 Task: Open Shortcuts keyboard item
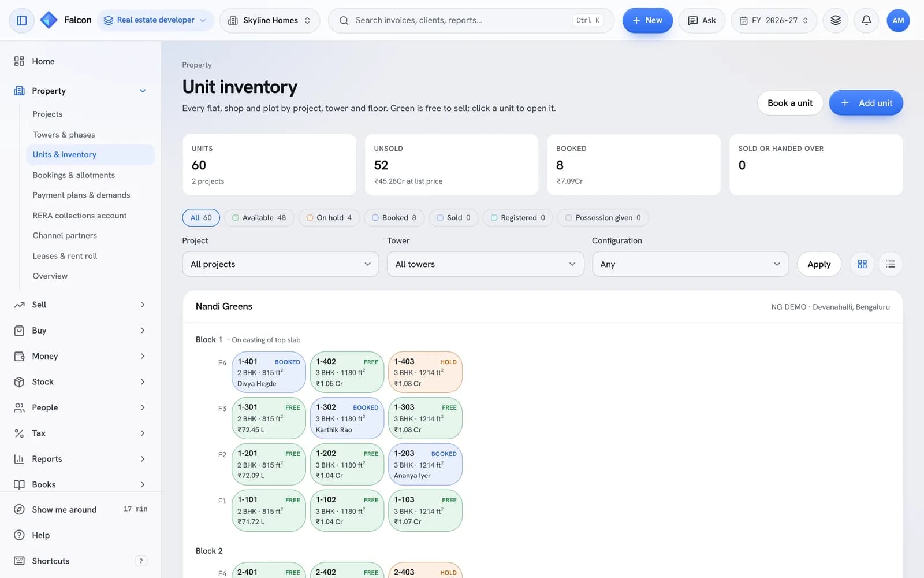click(x=80, y=561)
